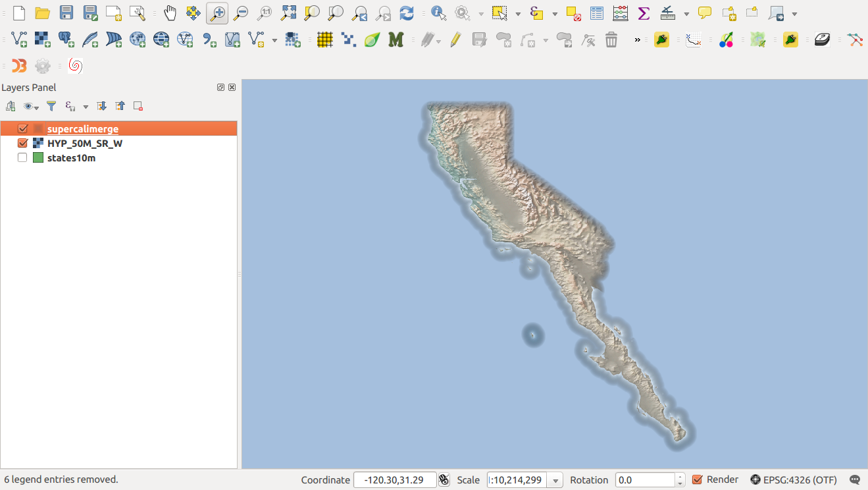Add PostGIS layers elephant icon
868x490 pixels.
pos(66,40)
